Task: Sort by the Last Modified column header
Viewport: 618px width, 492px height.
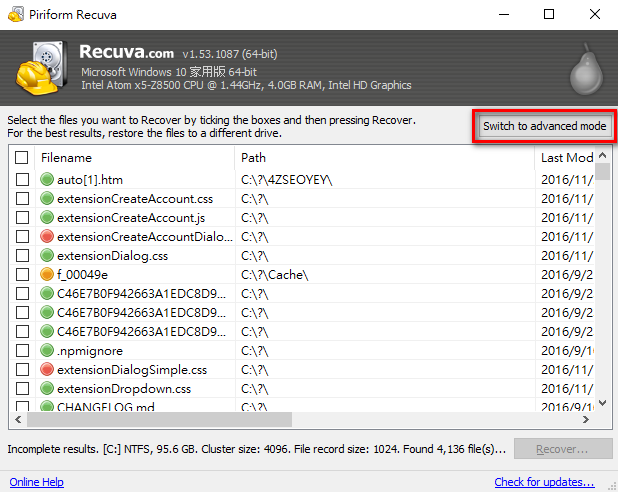Action: click(x=565, y=158)
